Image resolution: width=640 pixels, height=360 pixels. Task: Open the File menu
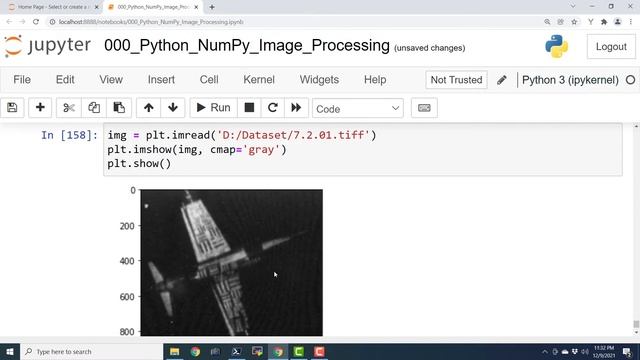[22, 80]
